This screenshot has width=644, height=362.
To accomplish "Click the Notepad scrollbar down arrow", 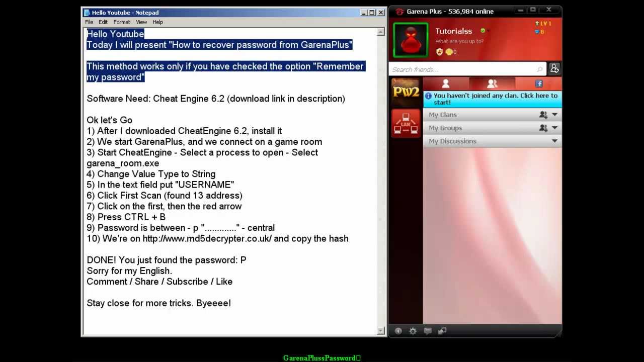I will [x=381, y=331].
